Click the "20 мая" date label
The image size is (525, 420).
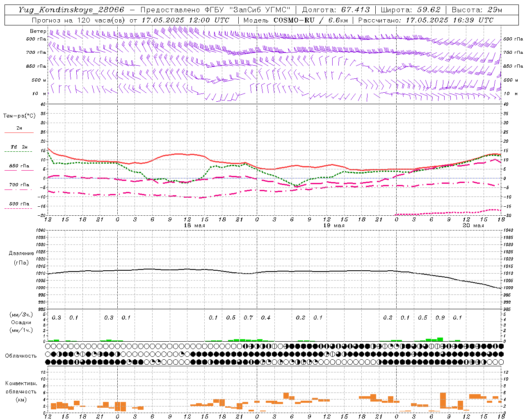coord(473,226)
